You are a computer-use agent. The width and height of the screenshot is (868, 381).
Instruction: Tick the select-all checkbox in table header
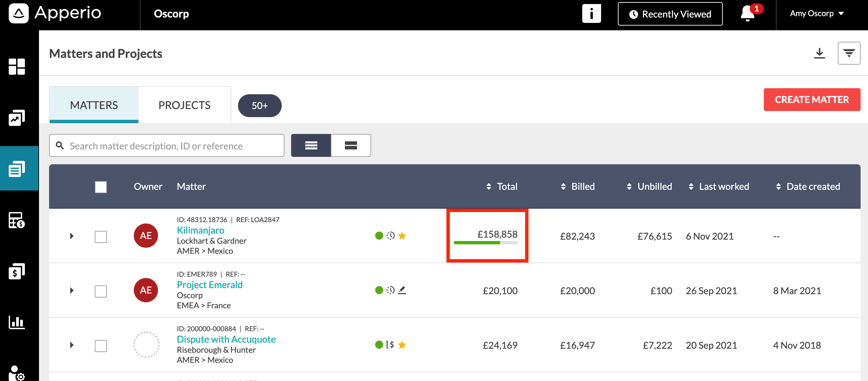[x=101, y=187]
